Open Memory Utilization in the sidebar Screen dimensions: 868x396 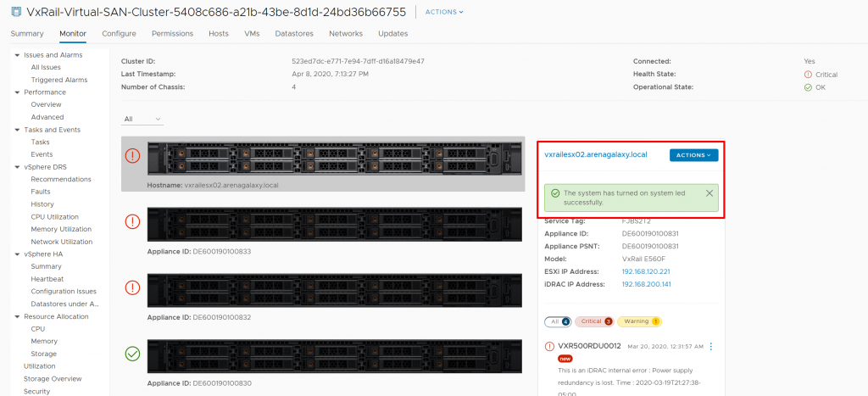click(61, 229)
